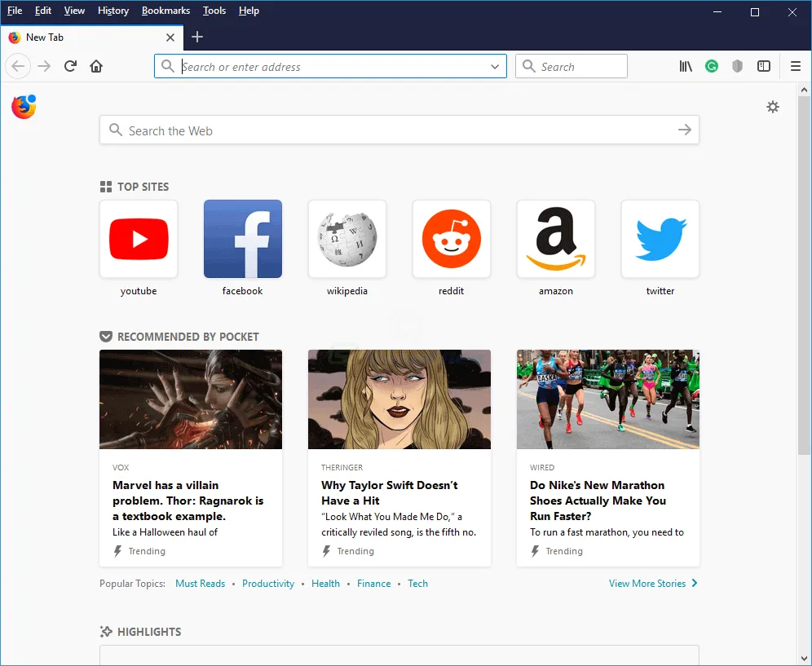812x666 pixels.
Task: Reload the current page
Action: (70, 66)
